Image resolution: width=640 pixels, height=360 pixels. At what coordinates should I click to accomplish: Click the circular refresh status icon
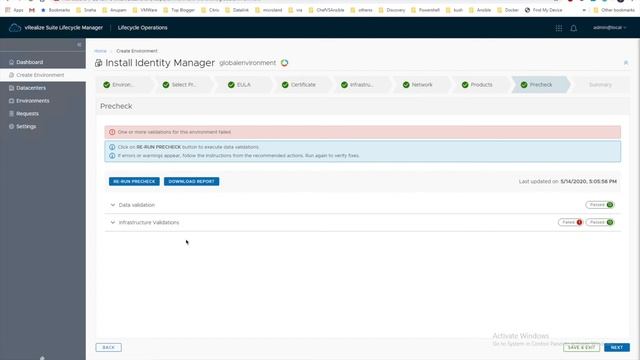click(x=284, y=63)
